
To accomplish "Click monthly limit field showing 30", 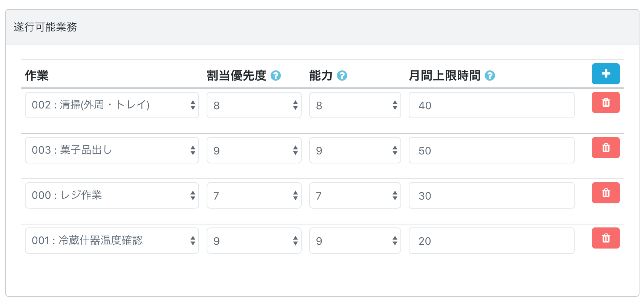I will 492,195.
